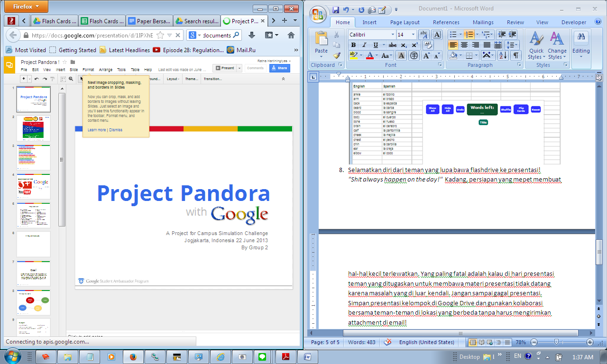Toggle Align Text Left in Word
Viewport: 607px width, 364px height.
(x=453, y=45)
